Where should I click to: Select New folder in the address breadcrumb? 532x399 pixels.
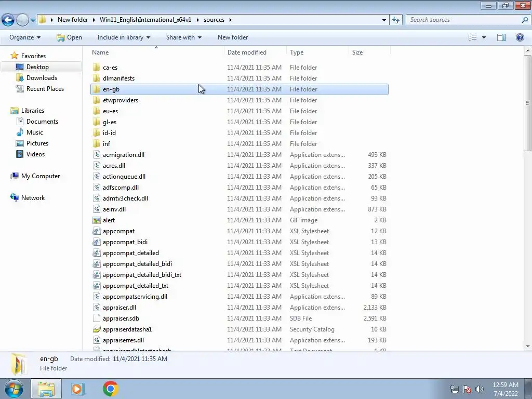tap(73, 20)
